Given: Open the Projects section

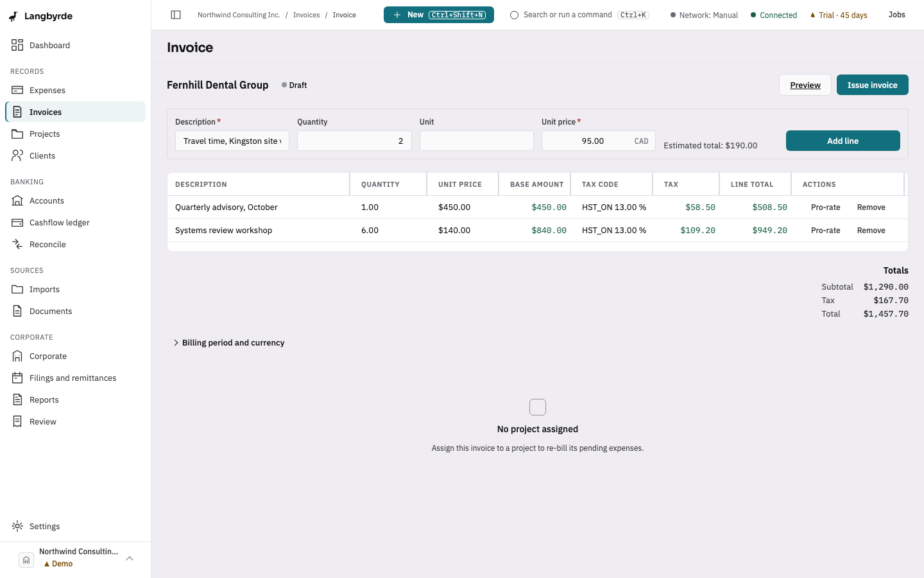Looking at the screenshot, I should point(75,134).
